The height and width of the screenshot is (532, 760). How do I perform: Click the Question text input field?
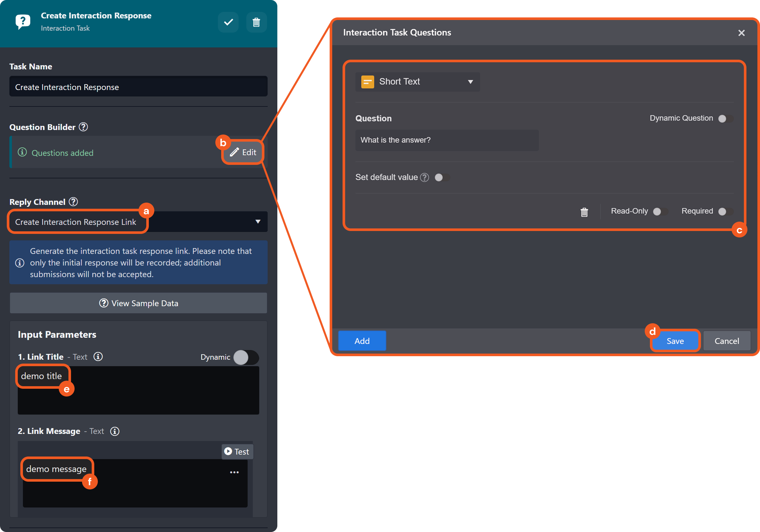tap(447, 140)
